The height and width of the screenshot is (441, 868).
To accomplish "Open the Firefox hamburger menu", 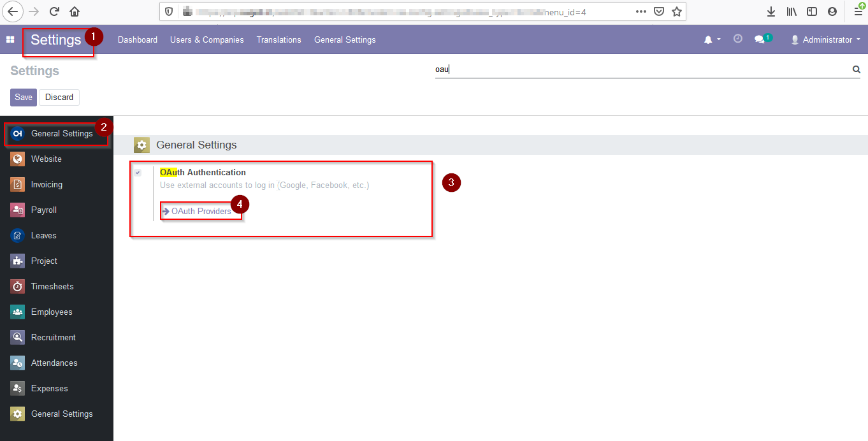I will (858, 11).
